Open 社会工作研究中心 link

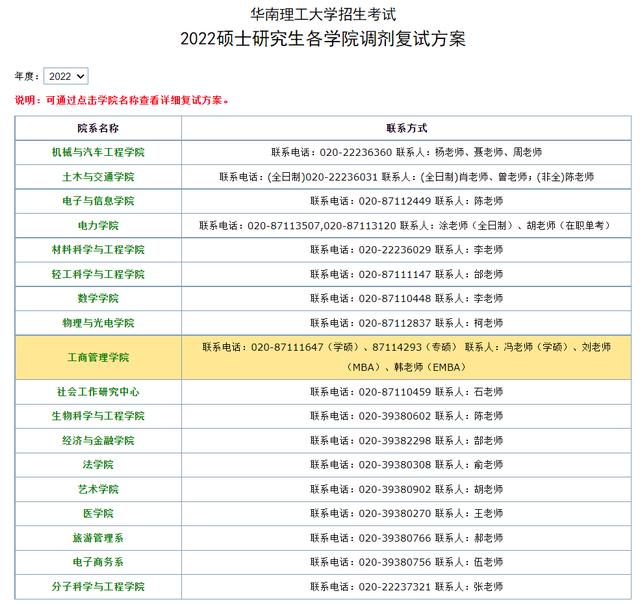(x=98, y=392)
